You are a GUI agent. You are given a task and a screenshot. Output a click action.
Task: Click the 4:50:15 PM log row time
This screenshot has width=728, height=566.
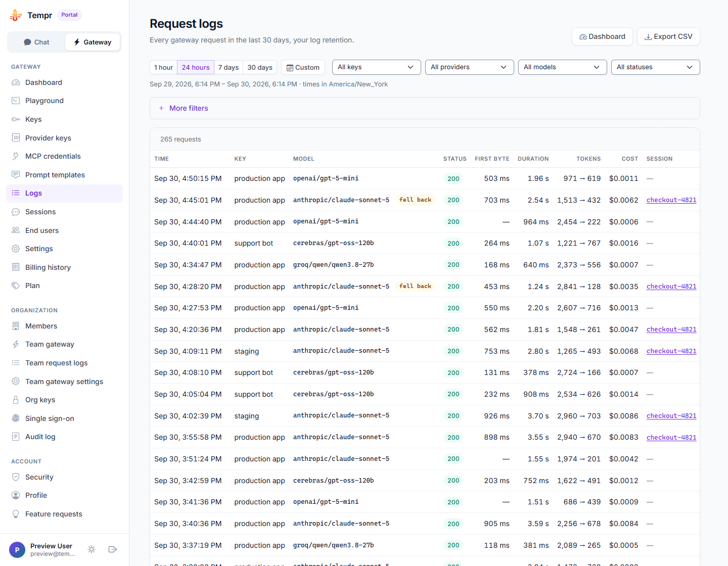coord(188,178)
